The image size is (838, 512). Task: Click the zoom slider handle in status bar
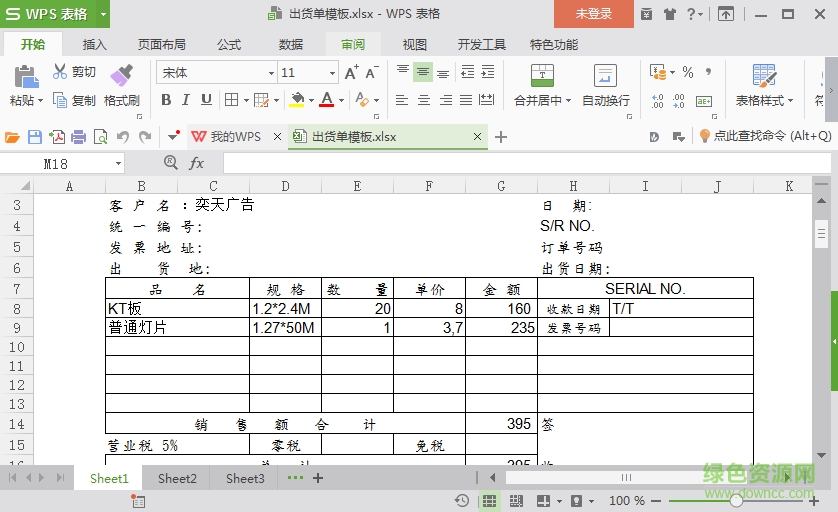736,500
